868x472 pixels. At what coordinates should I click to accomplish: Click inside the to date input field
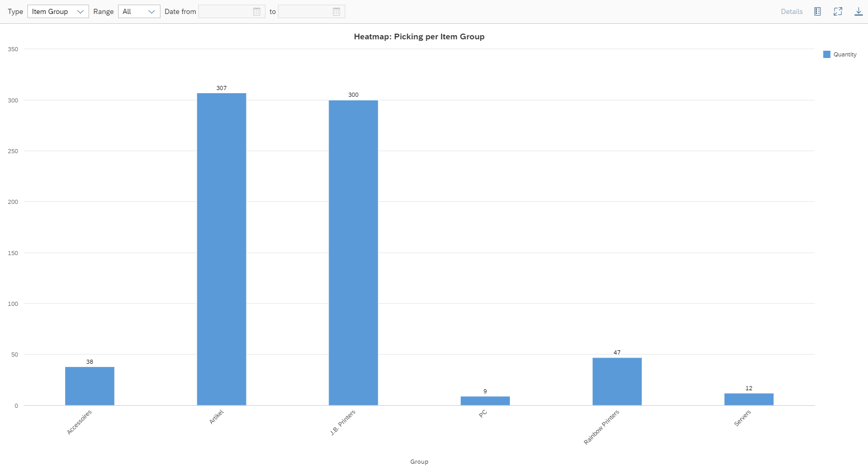coord(305,11)
